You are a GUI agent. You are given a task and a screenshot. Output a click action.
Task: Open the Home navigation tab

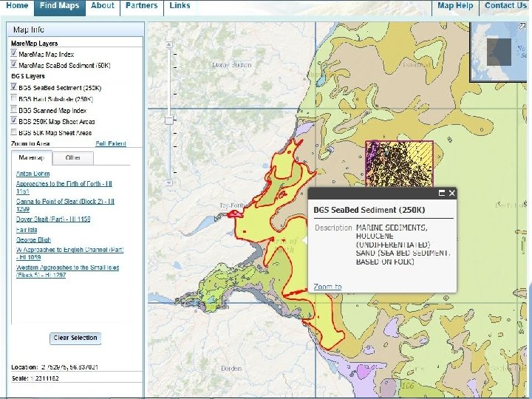(17, 6)
